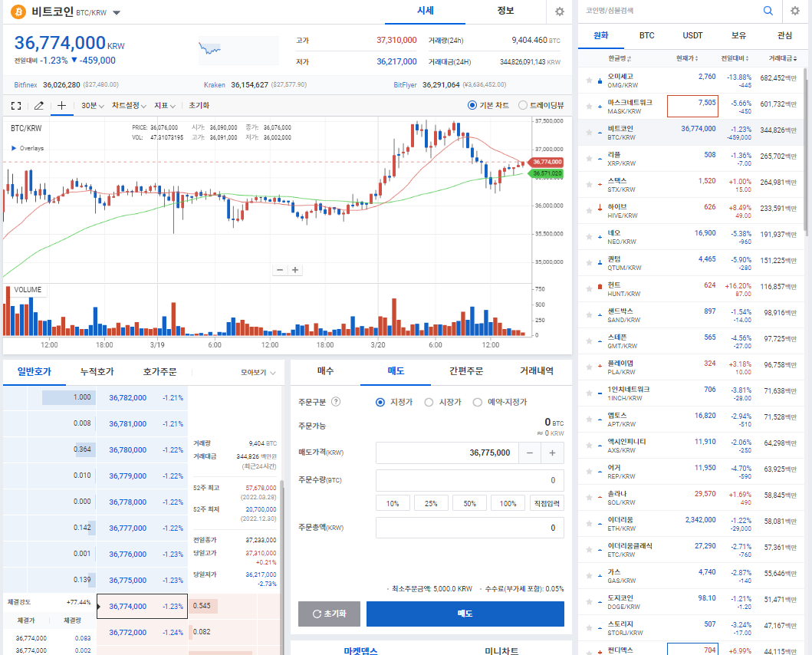812x655 pixels.
Task: Increase sell price with plus stepper
Action: 553,453
